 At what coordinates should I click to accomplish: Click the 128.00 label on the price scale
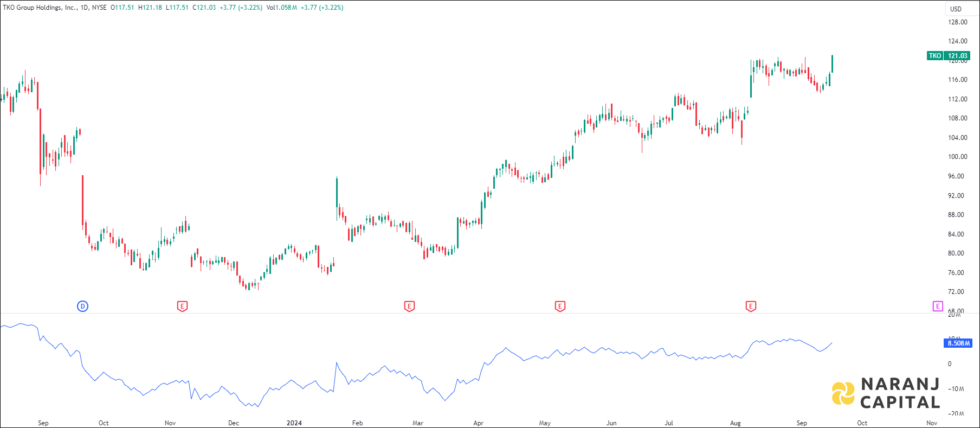click(957, 22)
